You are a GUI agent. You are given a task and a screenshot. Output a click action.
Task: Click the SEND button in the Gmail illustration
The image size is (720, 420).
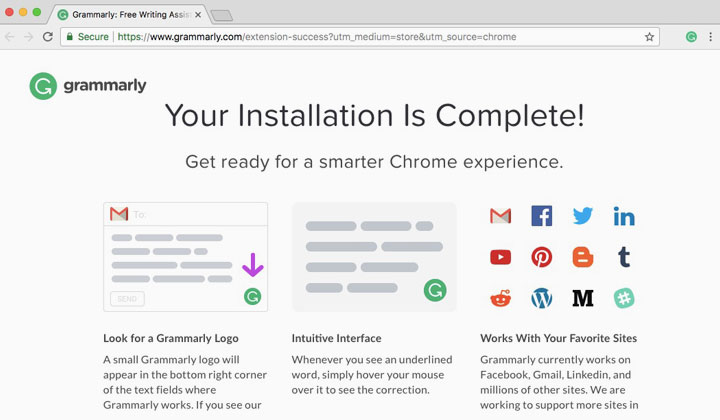pyautogui.click(x=127, y=299)
